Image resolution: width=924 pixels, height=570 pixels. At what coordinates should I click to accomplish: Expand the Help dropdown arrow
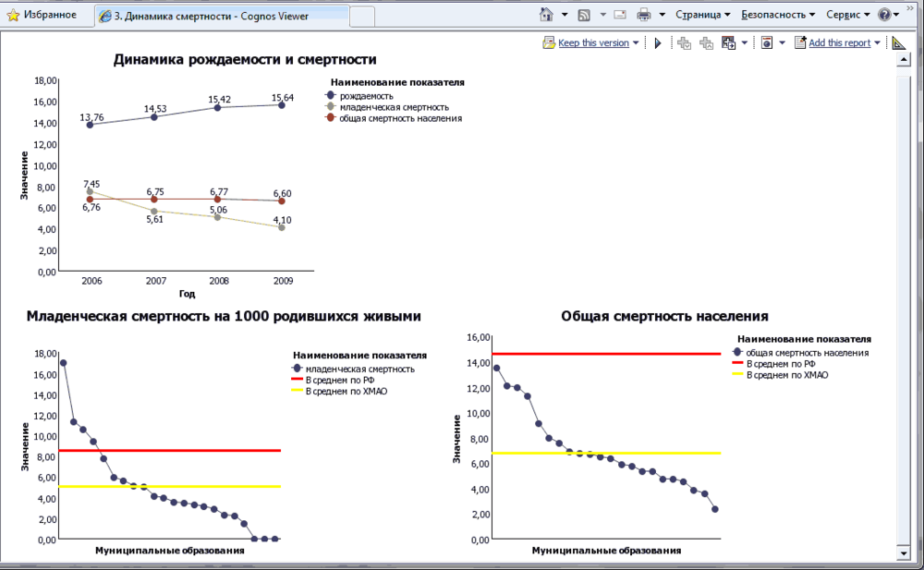[896, 15]
